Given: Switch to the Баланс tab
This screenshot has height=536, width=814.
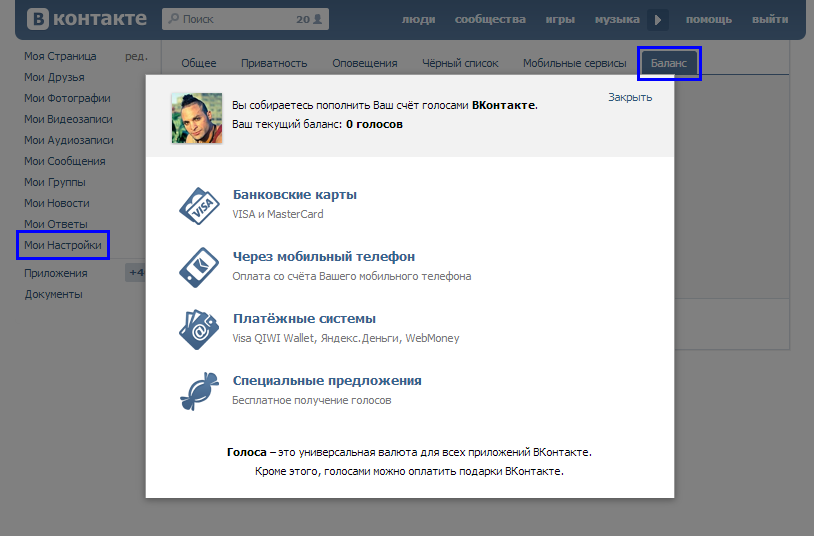Looking at the screenshot, I should pyautogui.click(x=669, y=63).
